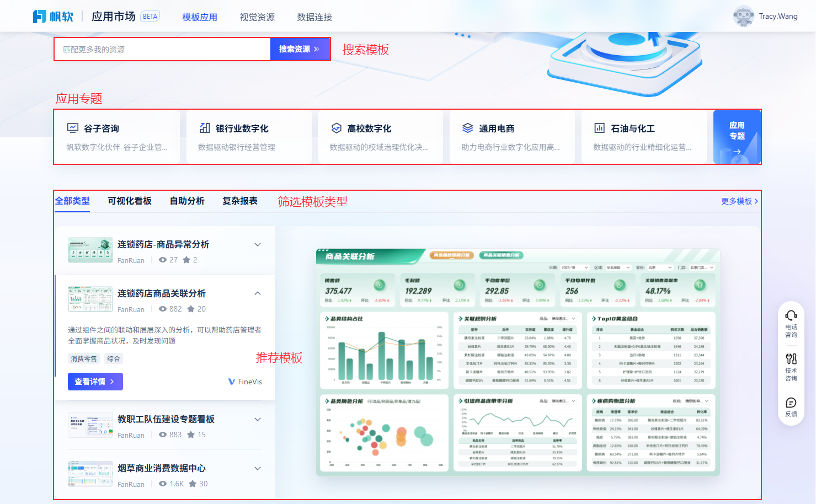The height and width of the screenshot is (504, 816).
Task: Open the 反馈 feedback icon
Action: (791, 403)
